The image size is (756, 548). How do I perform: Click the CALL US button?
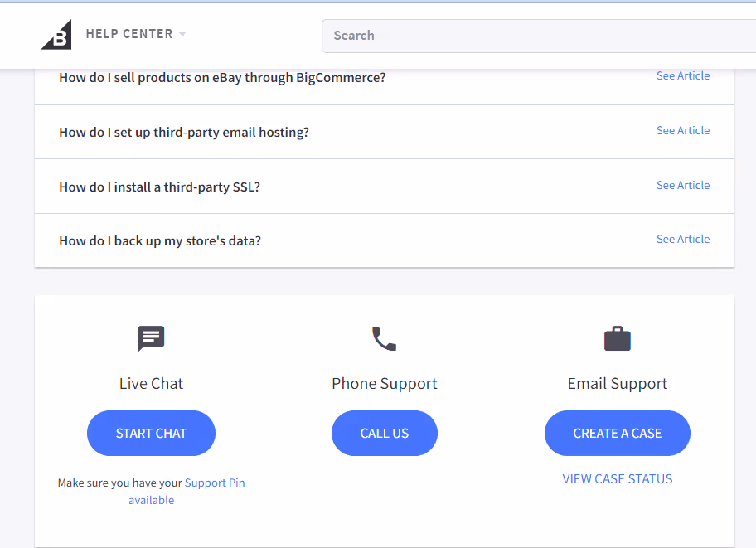pyautogui.click(x=384, y=433)
